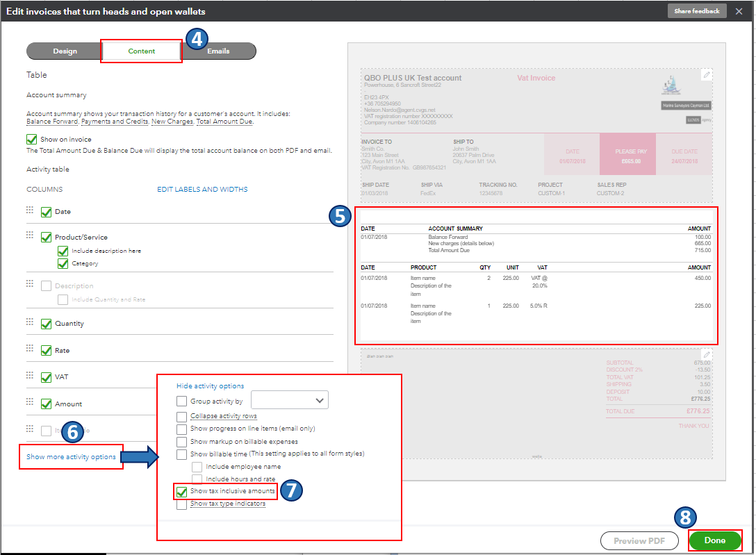Grab the drag handle beside Date column
Screen dimensions: 756x555
pos(30,210)
